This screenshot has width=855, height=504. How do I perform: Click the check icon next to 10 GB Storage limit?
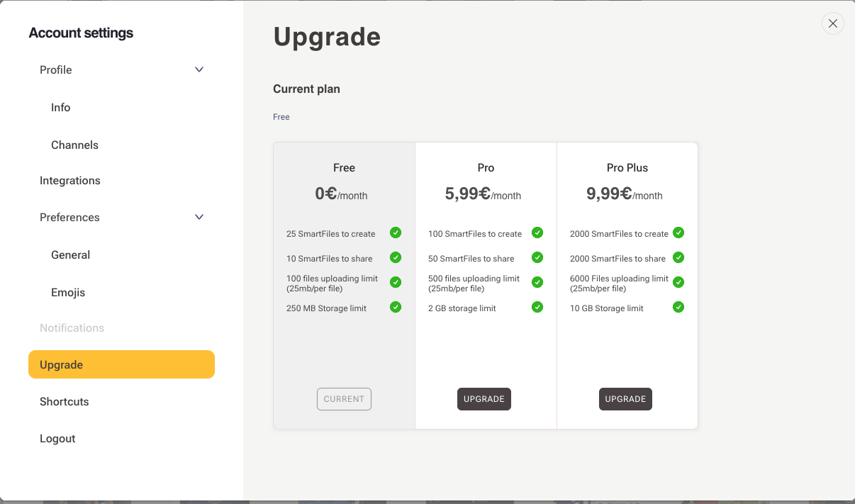pos(678,307)
